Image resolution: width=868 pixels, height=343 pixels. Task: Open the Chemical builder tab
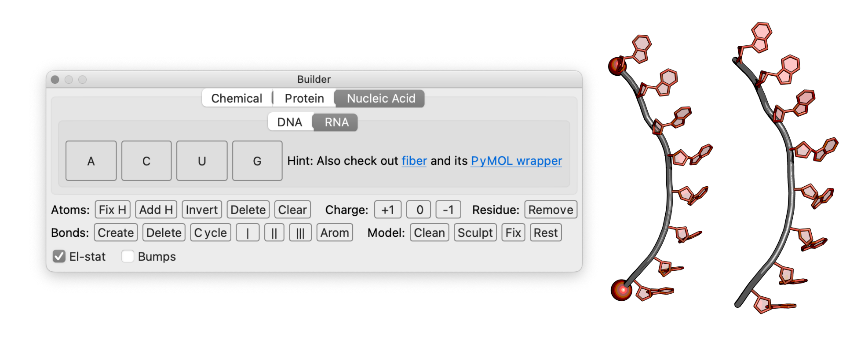pyautogui.click(x=237, y=98)
